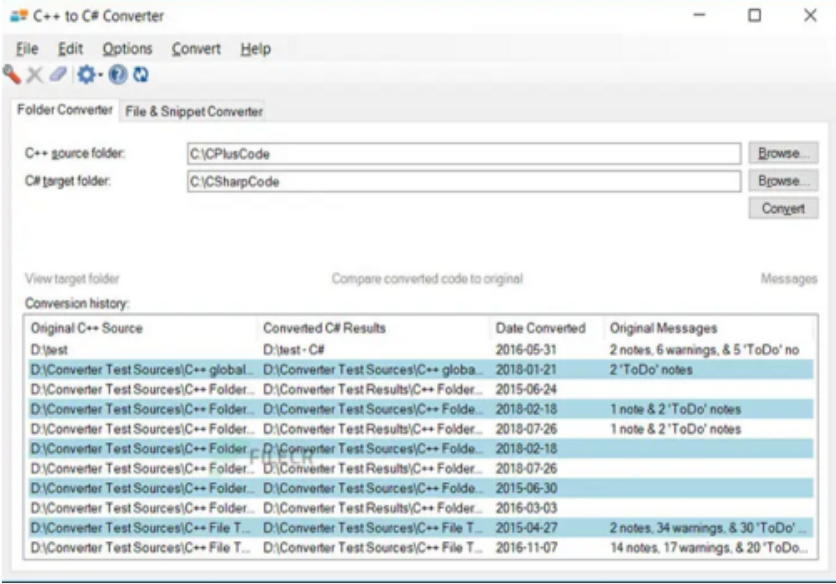Click the Date Converted column header
The height and width of the screenshot is (584, 836).
click(x=546, y=328)
